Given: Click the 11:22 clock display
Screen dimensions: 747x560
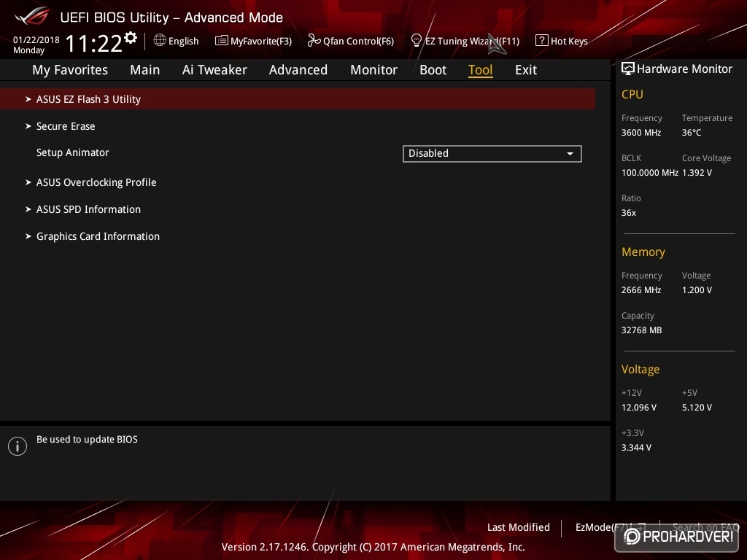Looking at the screenshot, I should (94, 43).
